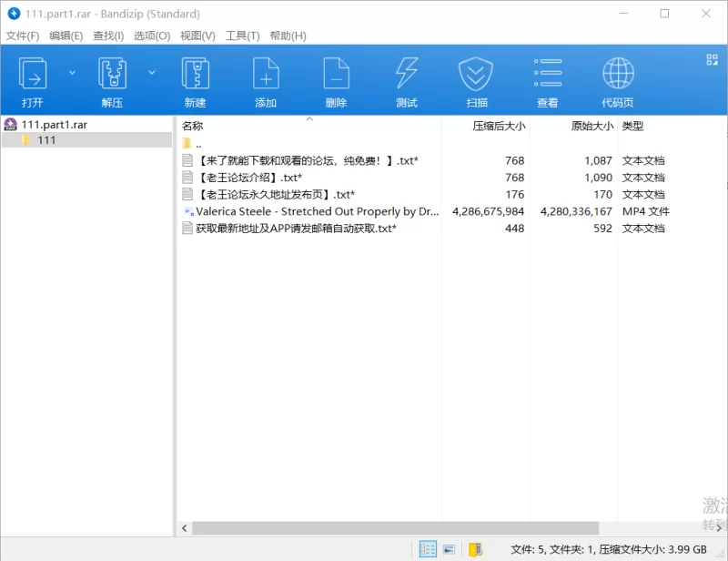
Task: Click the Code page (代码页) globe icon
Action: coord(618,74)
